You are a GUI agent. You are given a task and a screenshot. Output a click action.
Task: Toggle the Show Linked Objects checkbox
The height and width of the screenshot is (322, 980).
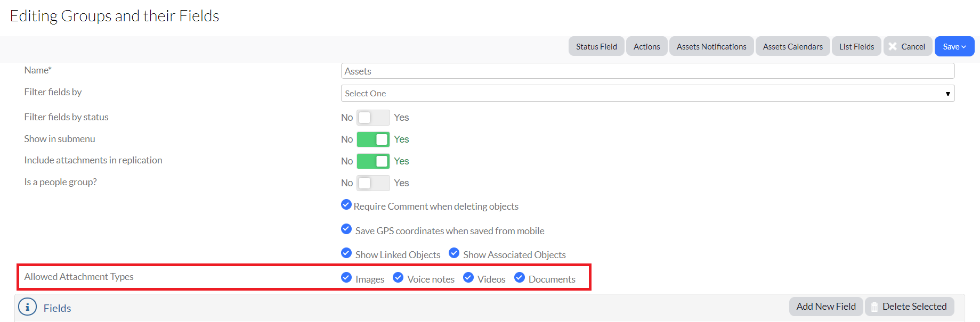pyautogui.click(x=346, y=253)
